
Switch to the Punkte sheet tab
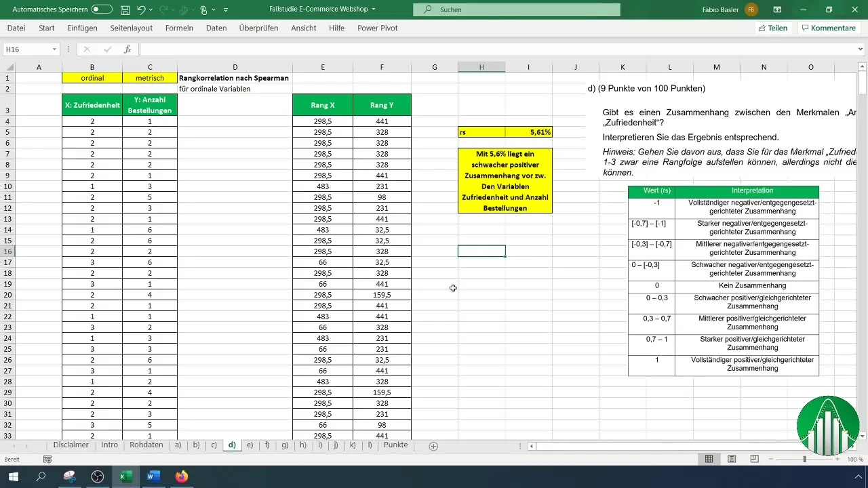click(395, 445)
